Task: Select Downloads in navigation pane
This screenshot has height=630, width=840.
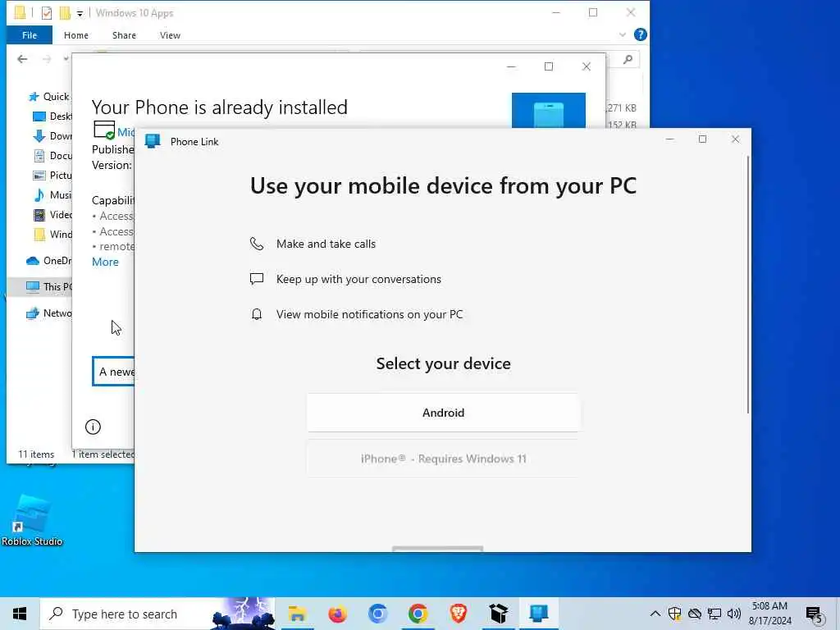Action: [52, 136]
